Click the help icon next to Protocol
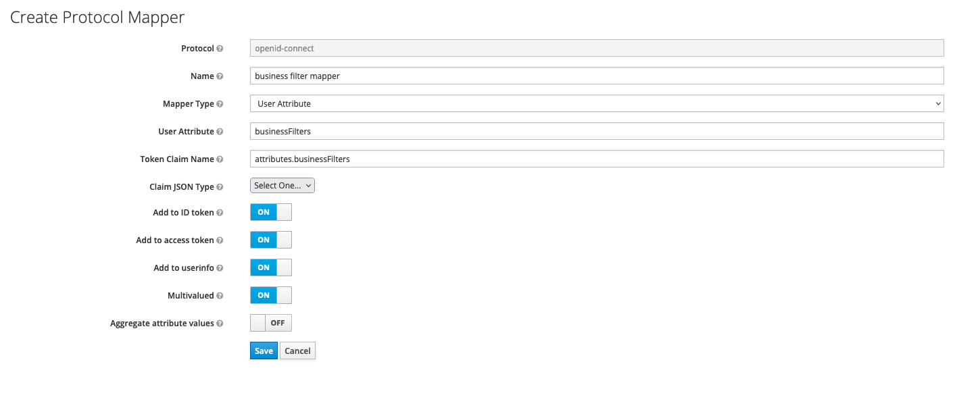The image size is (980, 412). [220, 49]
